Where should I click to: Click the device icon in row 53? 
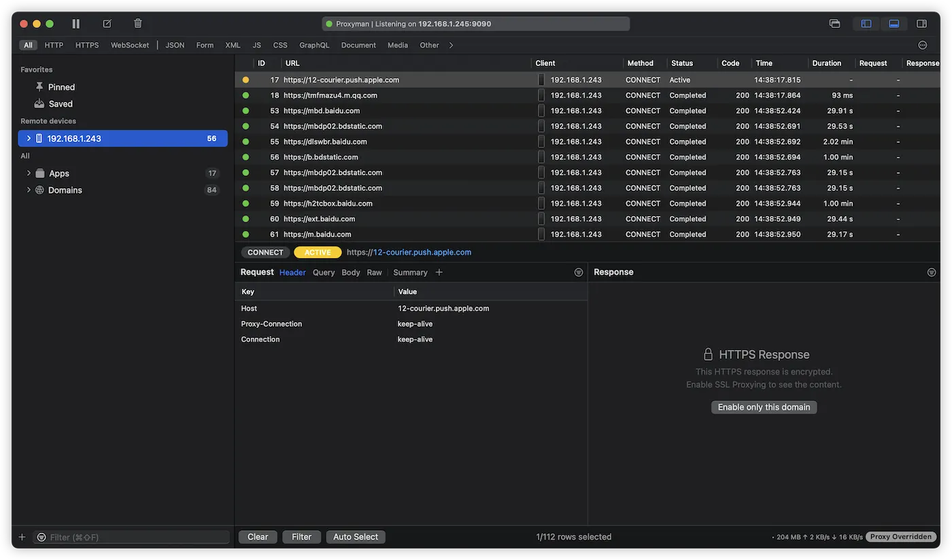pyautogui.click(x=541, y=111)
